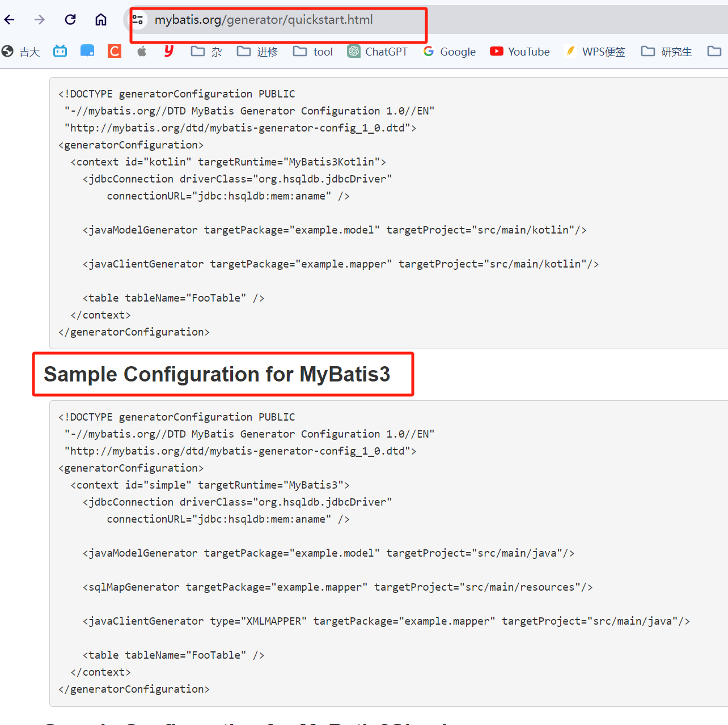
Task: Open the browser home page icon
Action: coord(101,20)
